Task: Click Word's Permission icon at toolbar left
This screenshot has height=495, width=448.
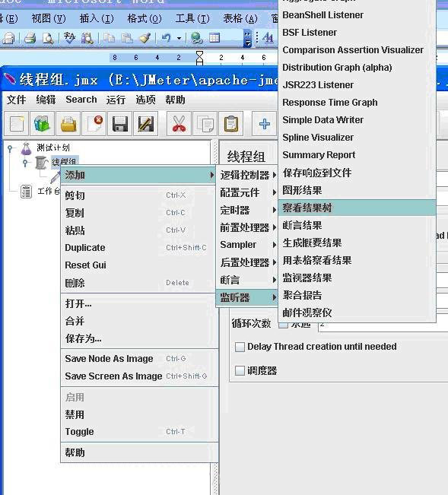Action: (x=8, y=38)
